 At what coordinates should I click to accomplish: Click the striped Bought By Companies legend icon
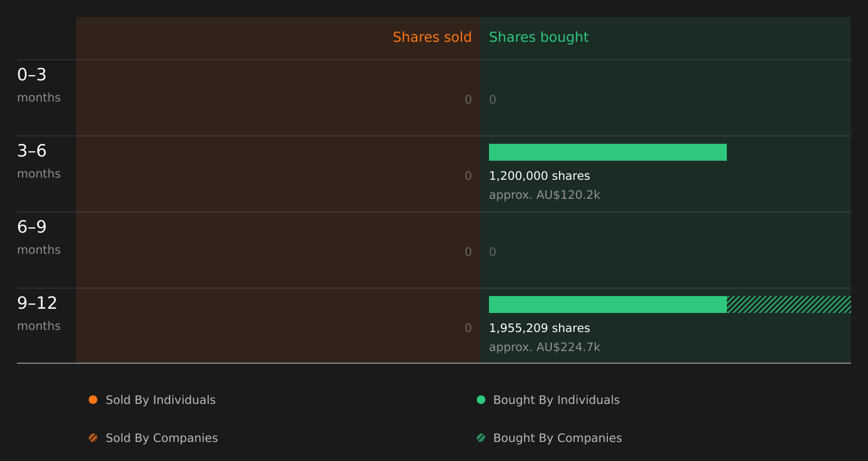tap(481, 438)
